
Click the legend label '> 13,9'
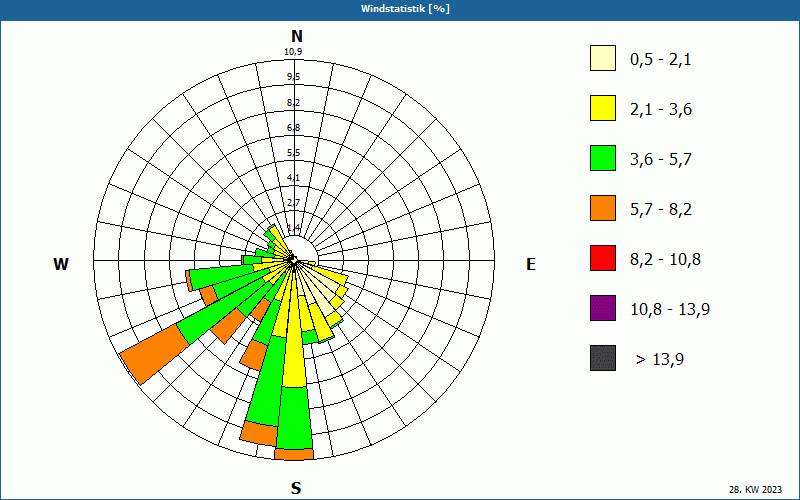coord(660,360)
